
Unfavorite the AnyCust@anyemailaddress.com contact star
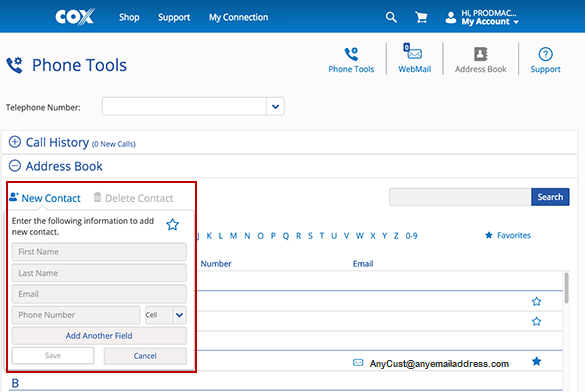tap(536, 361)
